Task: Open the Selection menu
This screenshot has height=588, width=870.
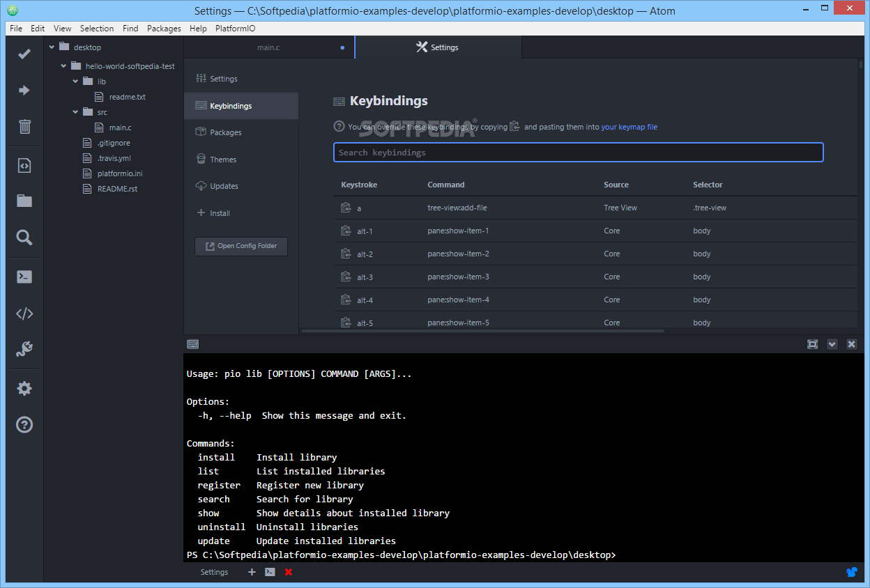Action: 97,29
